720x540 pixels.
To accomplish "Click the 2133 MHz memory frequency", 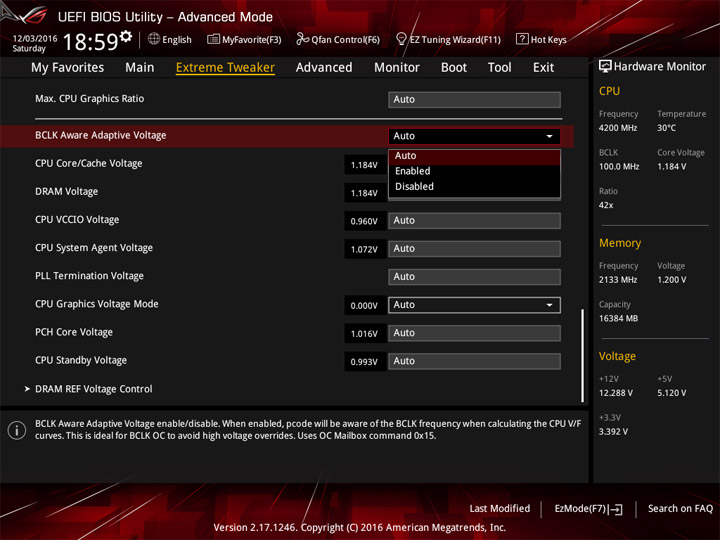I will (618, 280).
